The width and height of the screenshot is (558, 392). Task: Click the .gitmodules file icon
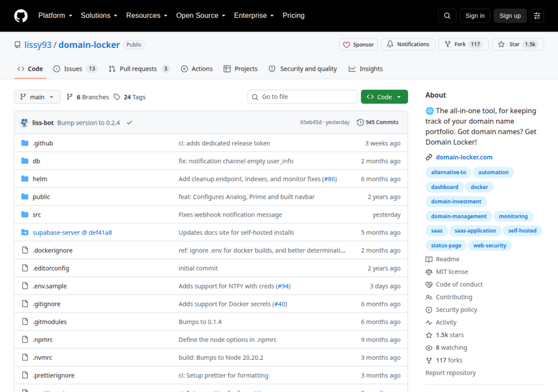25,321
